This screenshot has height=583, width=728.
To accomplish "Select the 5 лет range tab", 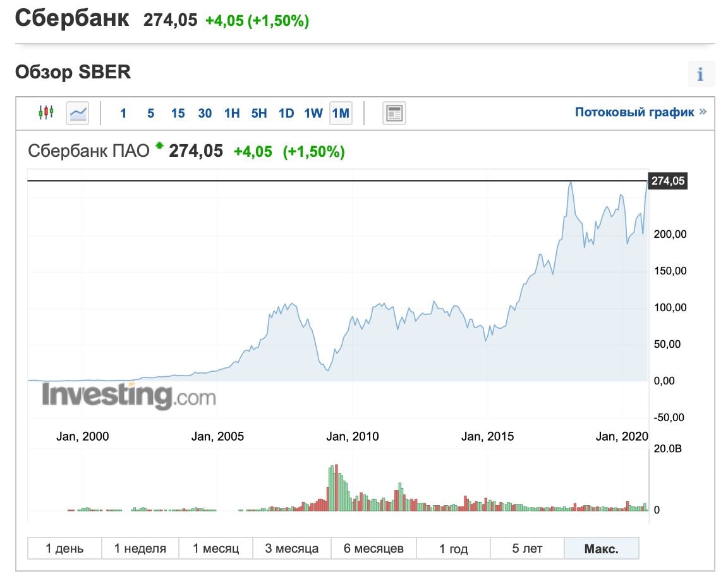I will [x=527, y=549].
